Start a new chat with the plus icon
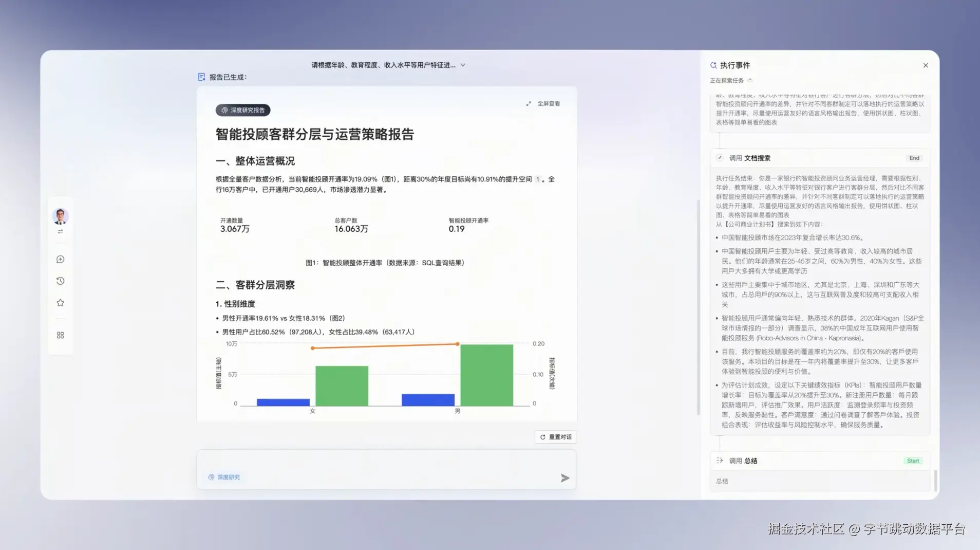Screen dimensions: 980x550 pos(60,260)
